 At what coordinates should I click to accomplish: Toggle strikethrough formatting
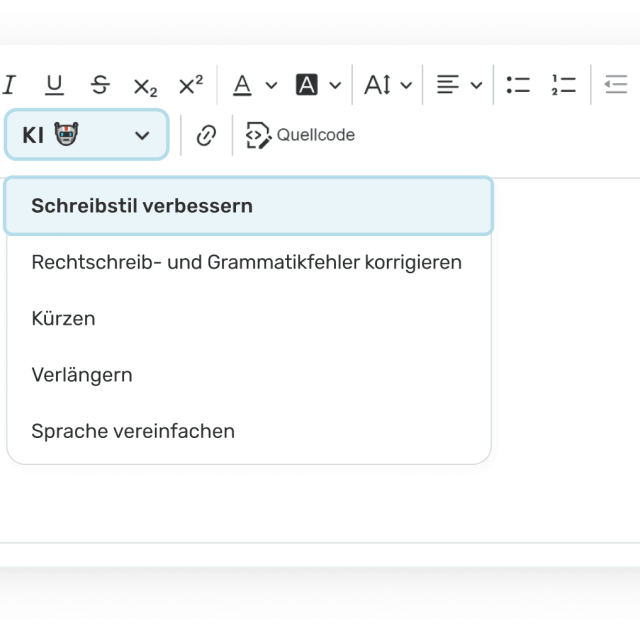point(100,85)
